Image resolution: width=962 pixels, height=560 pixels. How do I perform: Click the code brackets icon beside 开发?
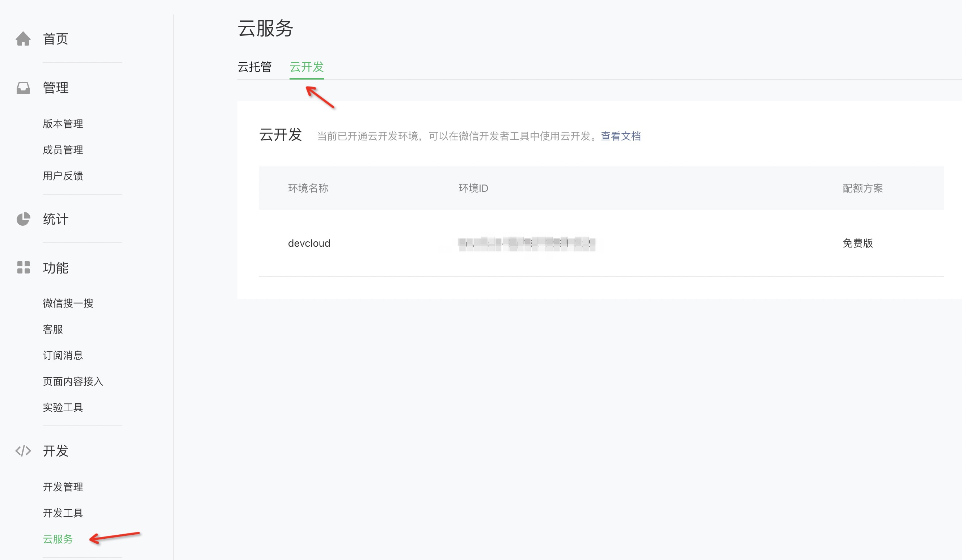tap(23, 451)
